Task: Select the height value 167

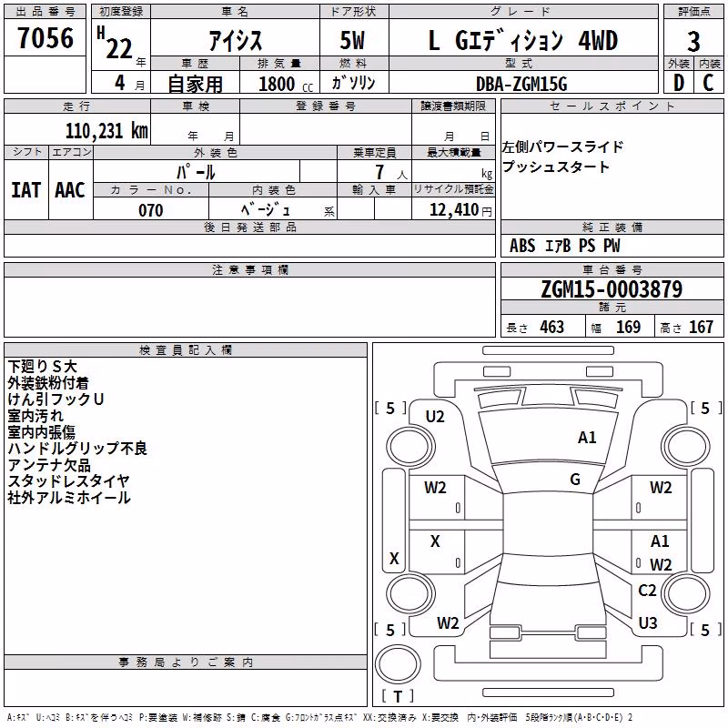Action: (x=701, y=327)
